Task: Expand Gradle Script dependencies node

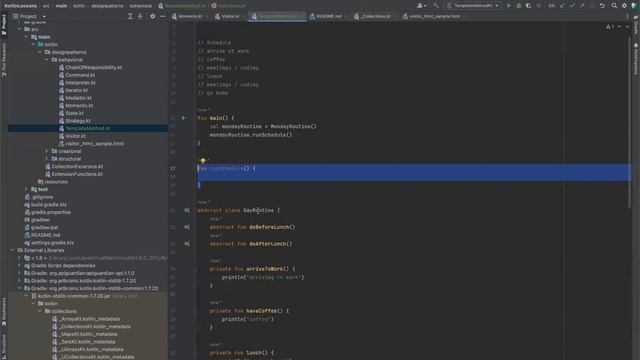Action: point(20,266)
